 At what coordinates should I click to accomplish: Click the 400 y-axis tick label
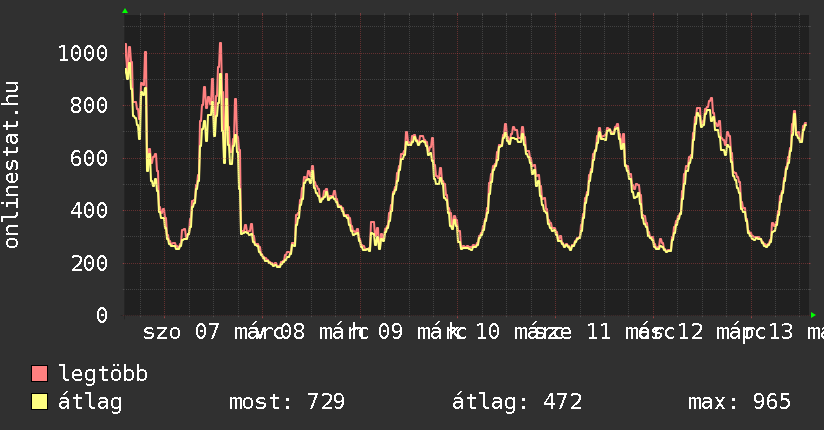pos(88,211)
